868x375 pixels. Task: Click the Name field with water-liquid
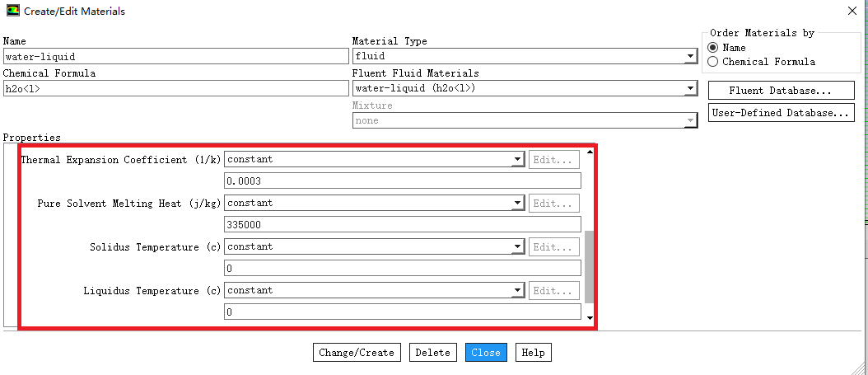(x=176, y=57)
